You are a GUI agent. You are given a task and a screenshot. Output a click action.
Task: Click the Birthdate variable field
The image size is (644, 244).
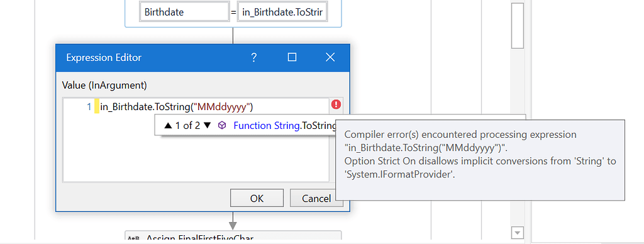point(184,12)
